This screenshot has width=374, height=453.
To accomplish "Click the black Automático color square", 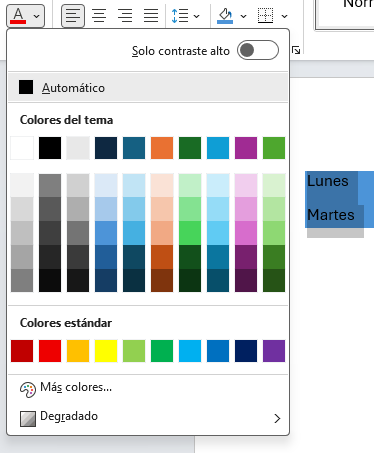I will 26,87.
